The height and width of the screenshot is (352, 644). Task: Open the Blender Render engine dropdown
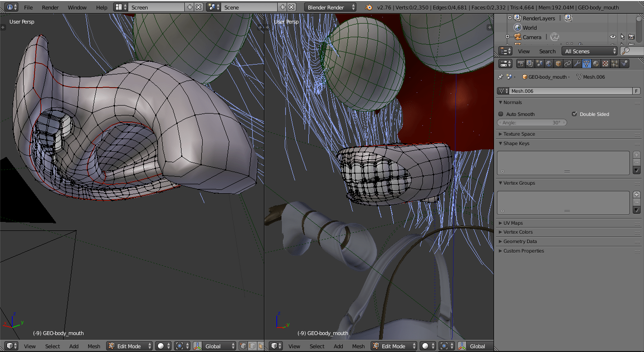330,7
